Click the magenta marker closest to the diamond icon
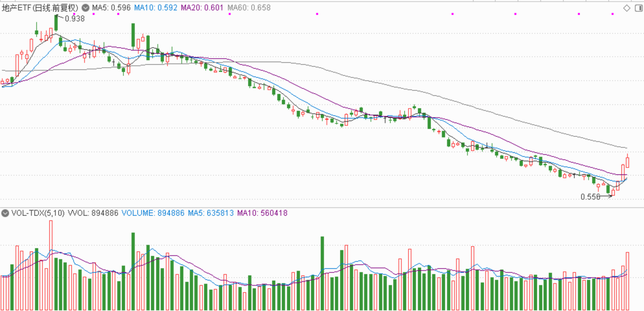This screenshot has height=311, width=644. click(612, 14)
